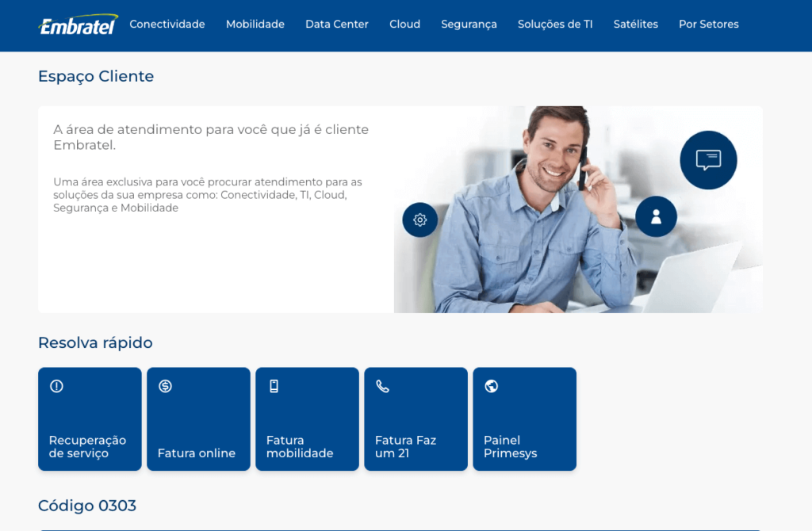Click the globe icon on Painel Primesys card
The height and width of the screenshot is (531, 812).
click(491, 386)
